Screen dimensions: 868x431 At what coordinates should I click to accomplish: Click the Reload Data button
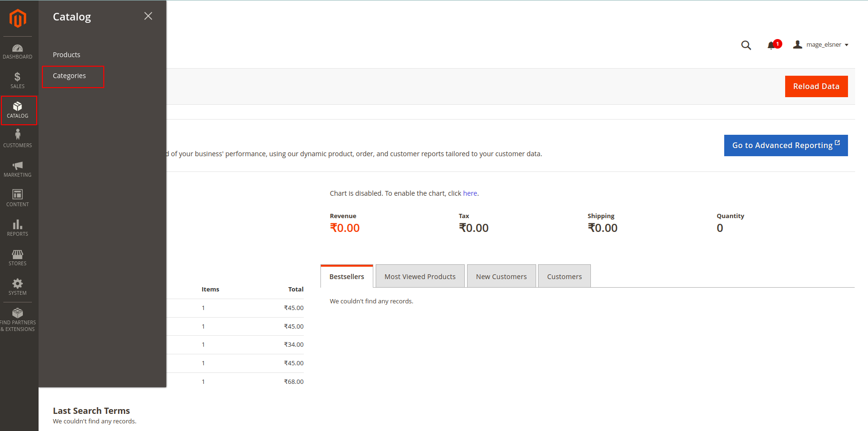[x=816, y=86]
